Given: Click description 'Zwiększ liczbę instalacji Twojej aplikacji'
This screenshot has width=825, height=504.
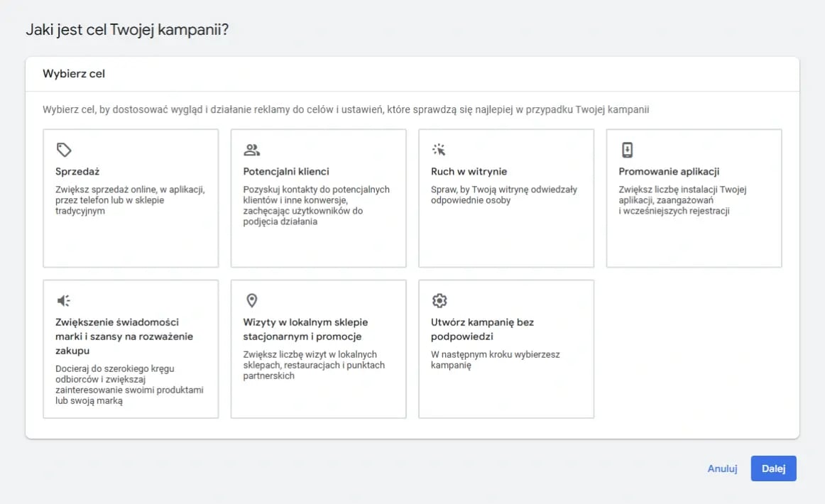Looking at the screenshot, I should pos(682,200).
